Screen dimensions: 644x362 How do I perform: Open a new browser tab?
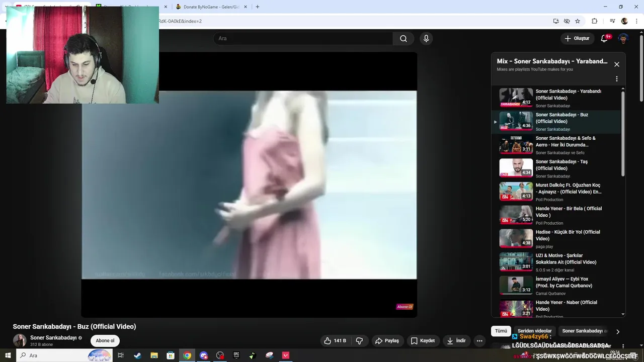click(x=258, y=7)
